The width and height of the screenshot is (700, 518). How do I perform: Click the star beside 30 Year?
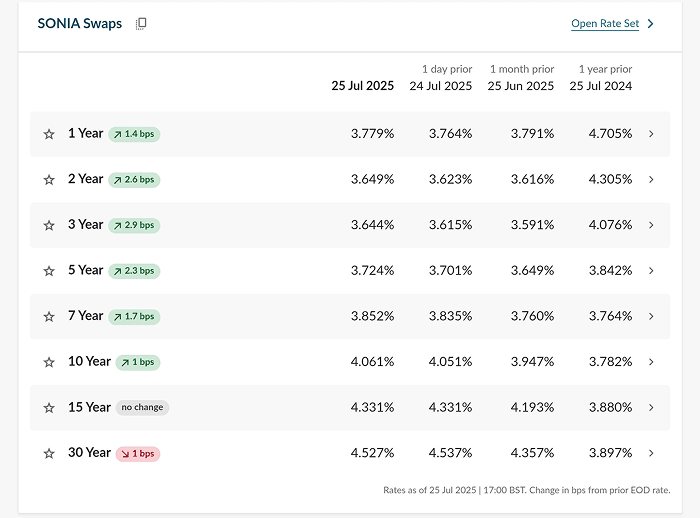(49, 454)
